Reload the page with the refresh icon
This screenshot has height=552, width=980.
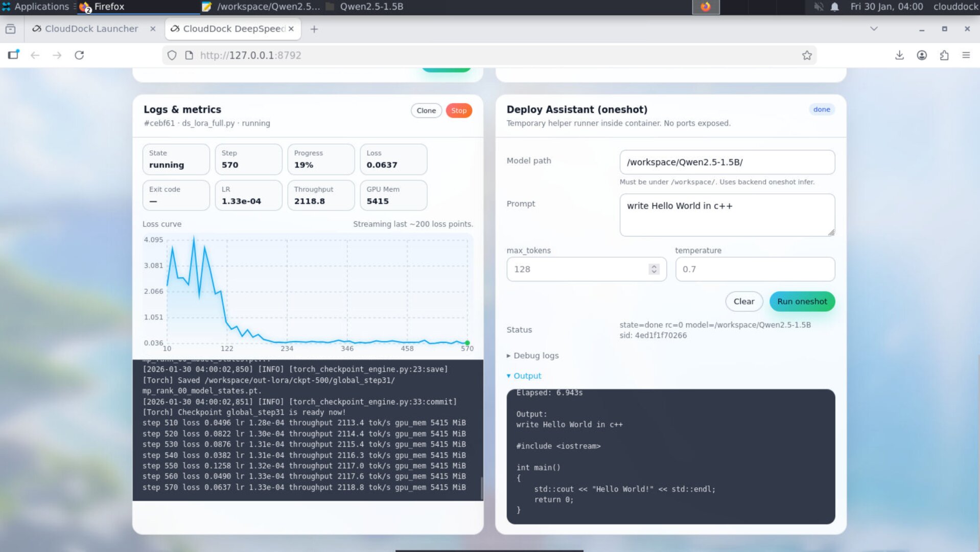coord(80,55)
